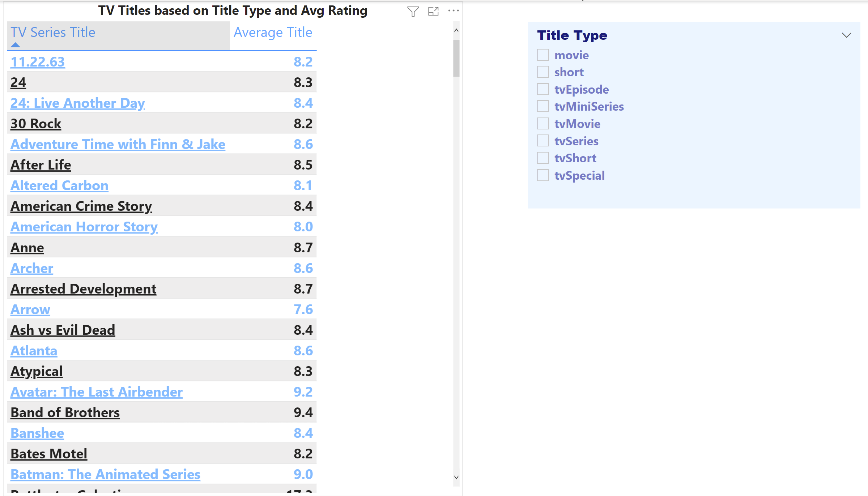
Task: Sort by the TV Series Title column header
Action: [53, 33]
